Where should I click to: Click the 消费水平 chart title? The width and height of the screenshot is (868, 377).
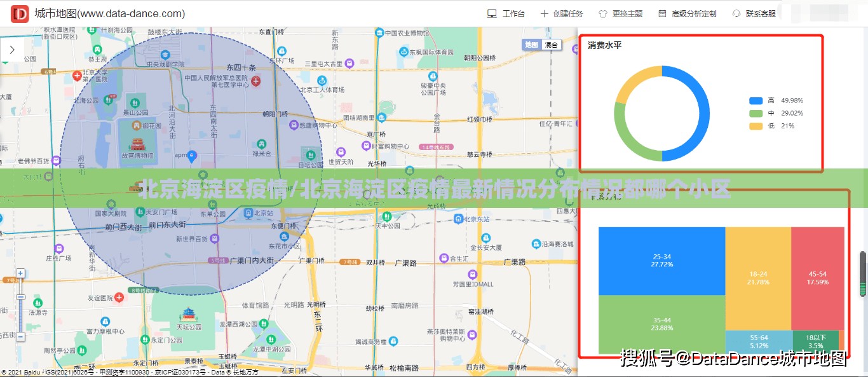tap(604, 45)
